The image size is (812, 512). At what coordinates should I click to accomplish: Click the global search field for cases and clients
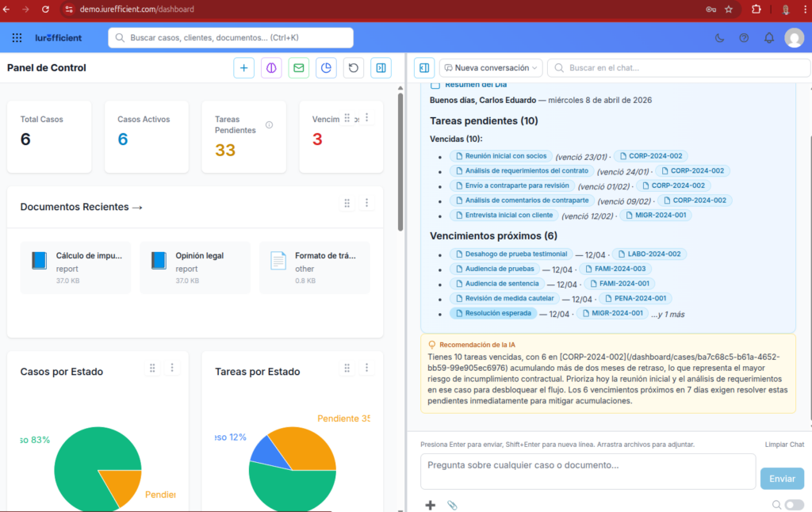[x=231, y=38]
